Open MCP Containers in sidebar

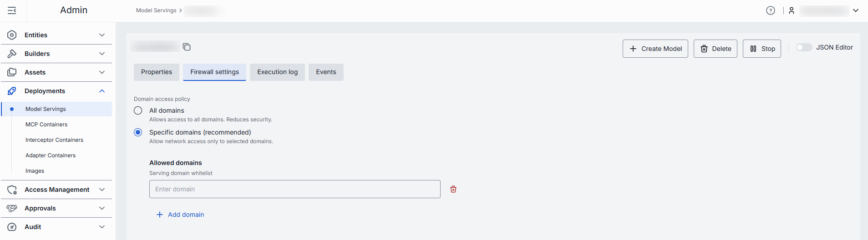tap(46, 125)
